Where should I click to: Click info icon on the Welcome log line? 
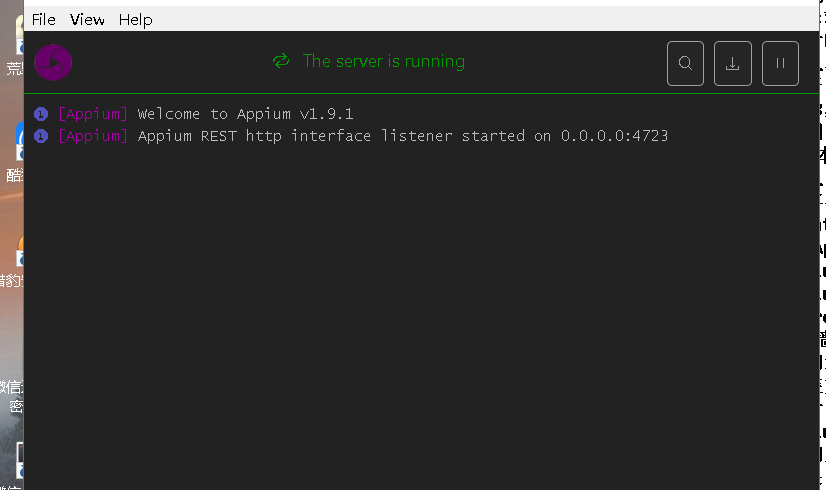(x=41, y=114)
